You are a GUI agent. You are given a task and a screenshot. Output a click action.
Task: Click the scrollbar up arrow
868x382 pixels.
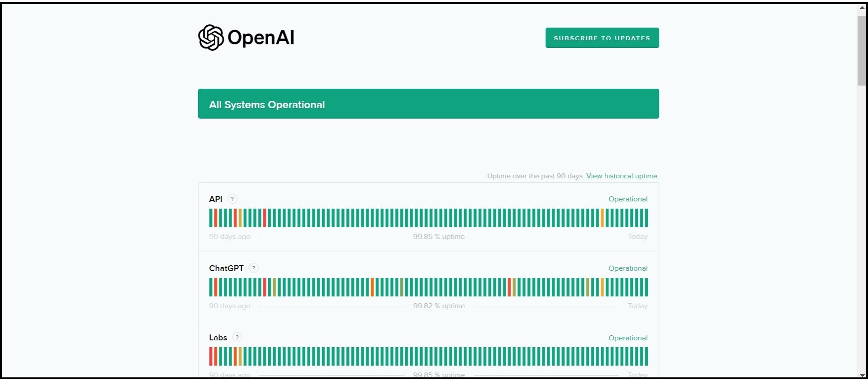862,8
